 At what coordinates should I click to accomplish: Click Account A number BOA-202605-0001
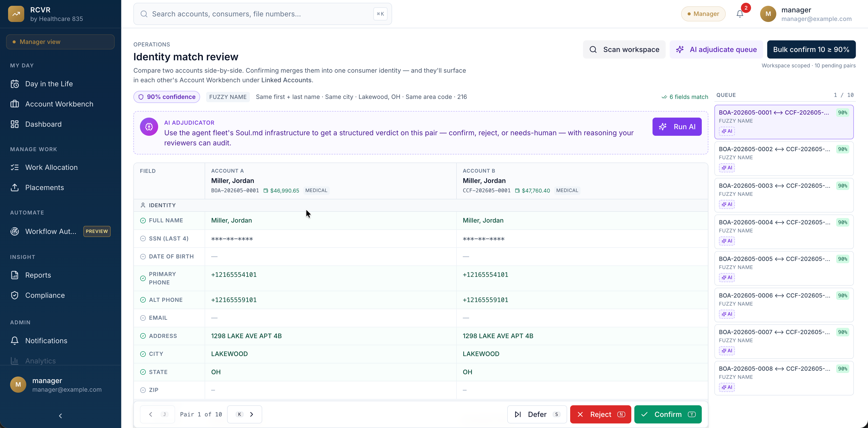[x=235, y=191]
